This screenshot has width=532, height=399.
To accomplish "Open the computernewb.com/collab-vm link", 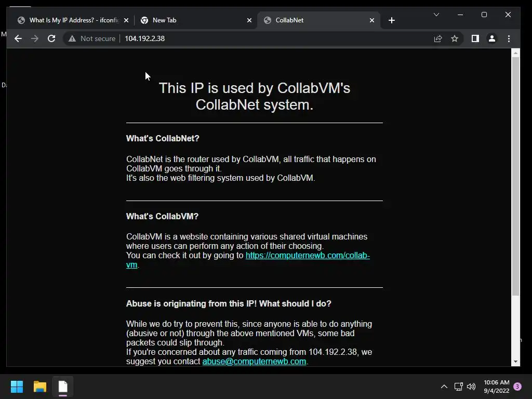I will tap(308, 255).
